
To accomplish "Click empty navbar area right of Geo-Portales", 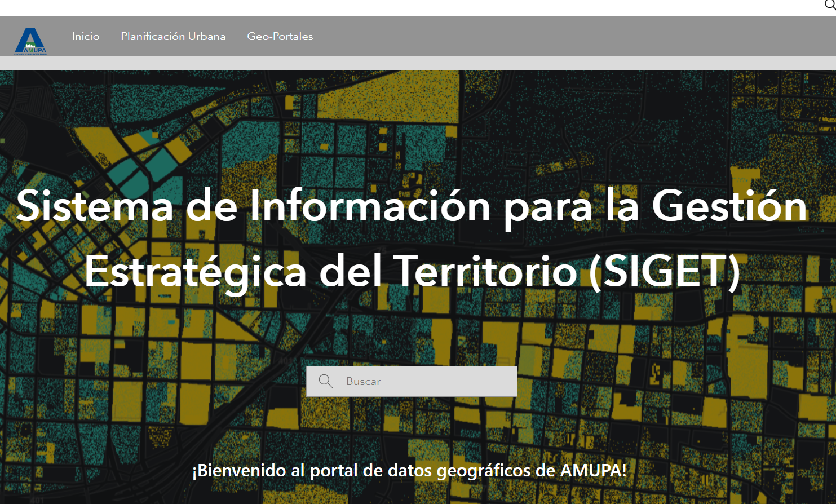I will click(564, 36).
